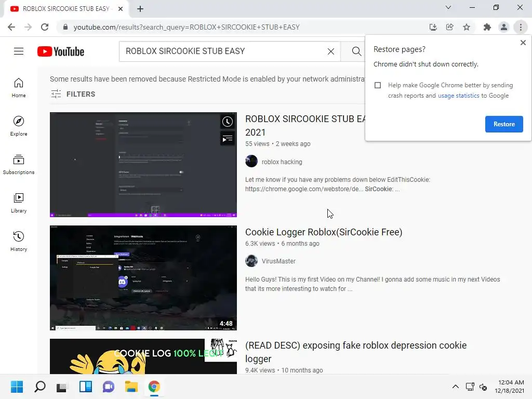Open Home in the YouTube sidebar
532x399 pixels.
19,88
